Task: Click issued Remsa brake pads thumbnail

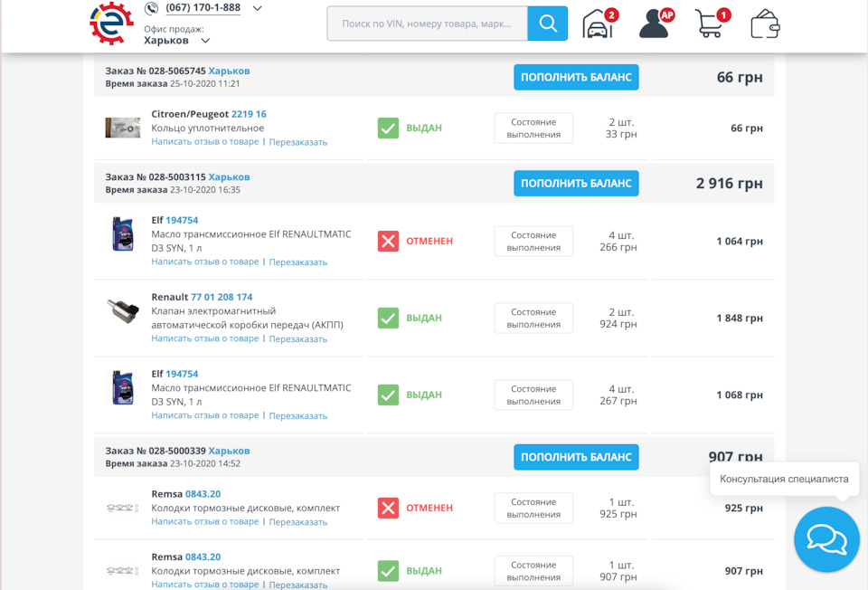Action: tap(122, 571)
